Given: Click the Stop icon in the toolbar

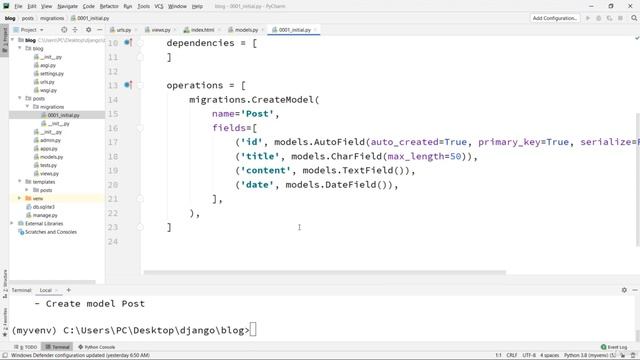Looking at the screenshot, I should pos(620,18).
